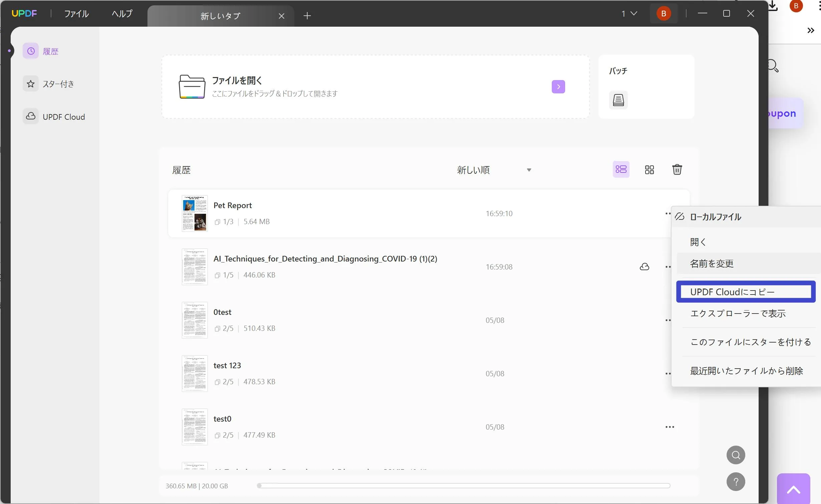Click the trash icon to clear history

[677, 169]
